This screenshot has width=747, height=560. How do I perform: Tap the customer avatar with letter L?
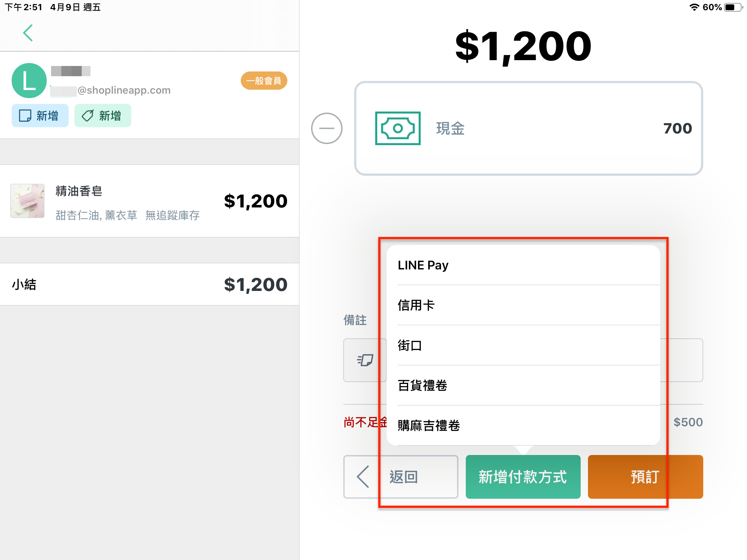click(29, 81)
